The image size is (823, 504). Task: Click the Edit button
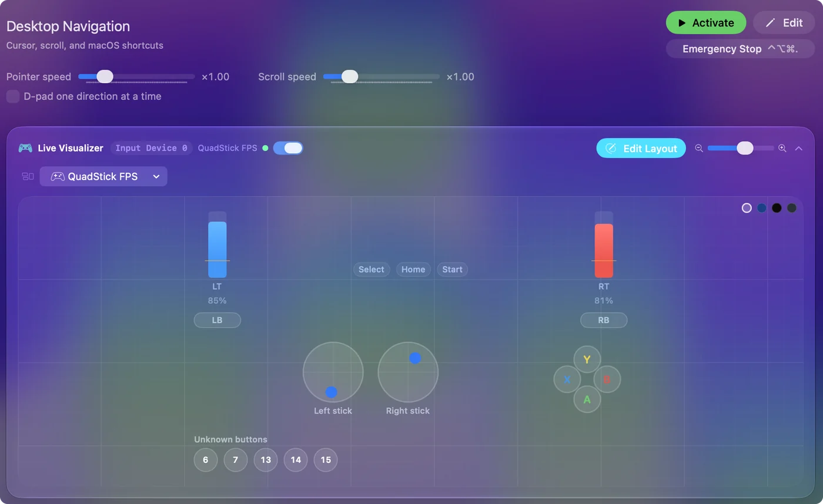785,23
